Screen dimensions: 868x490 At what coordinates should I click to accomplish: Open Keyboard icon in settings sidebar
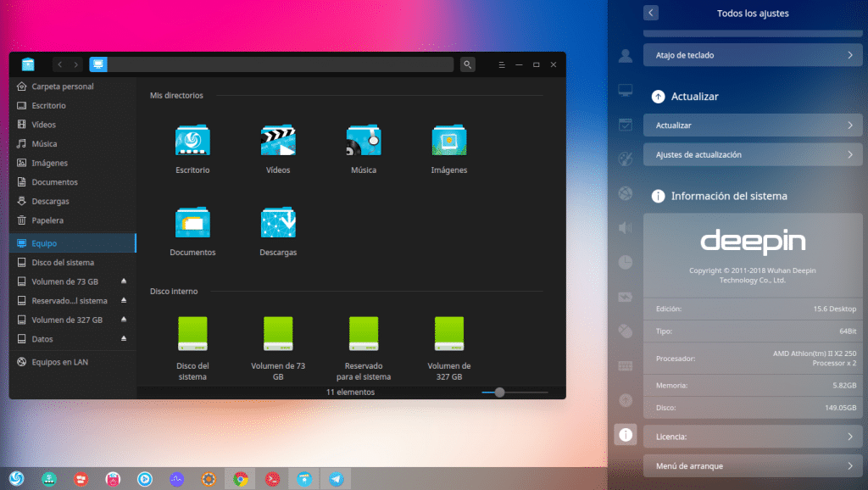tap(626, 366)
